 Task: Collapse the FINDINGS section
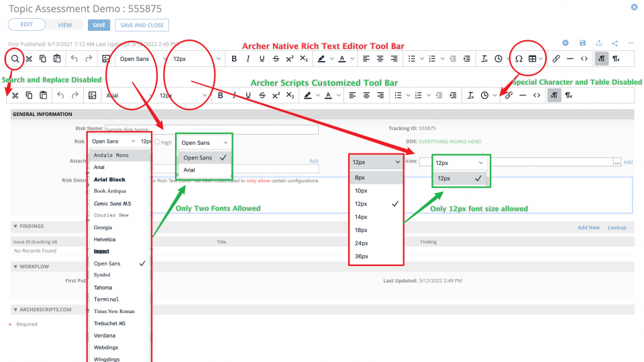pos(15,226)
